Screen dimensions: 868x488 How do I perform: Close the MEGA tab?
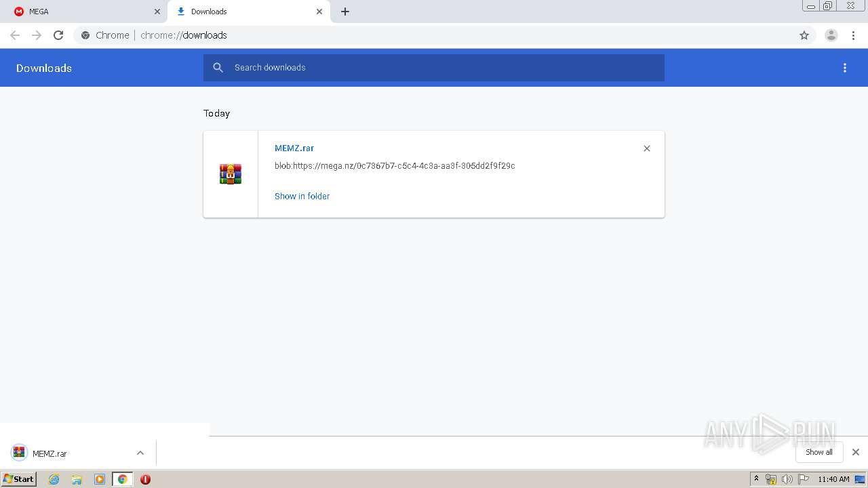pyautogui.click(x=157, y=12)
